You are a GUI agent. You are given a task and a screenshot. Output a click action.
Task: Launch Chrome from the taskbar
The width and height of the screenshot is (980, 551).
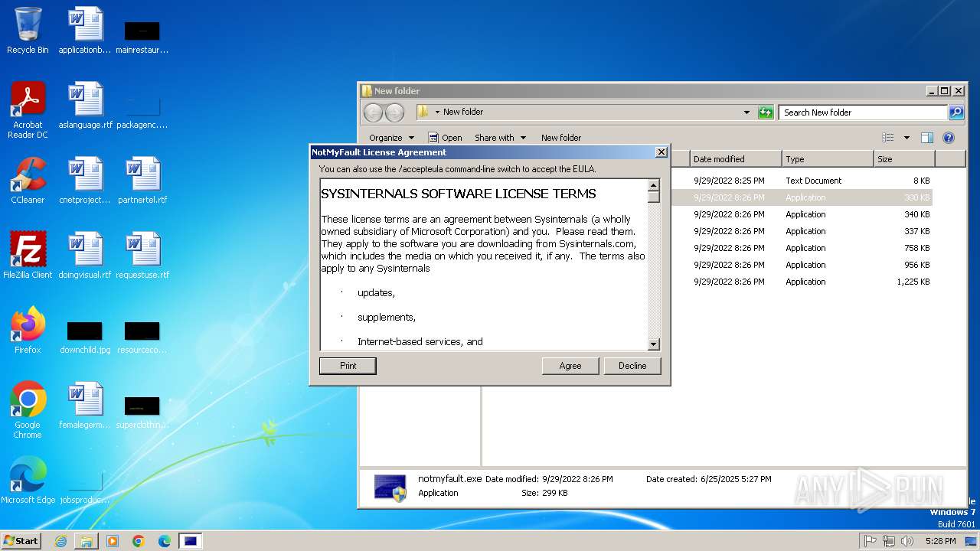point(139,541)
